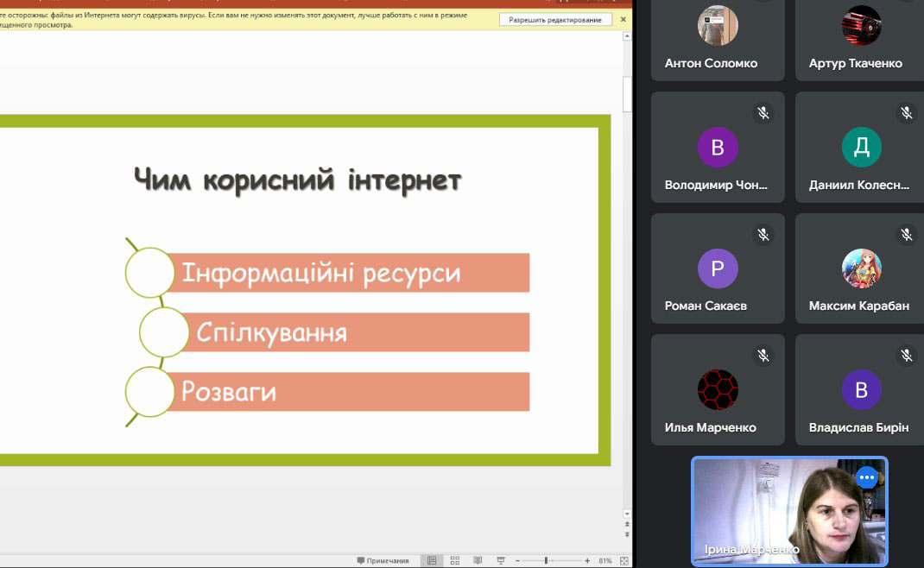Go to previous slide using double-up arrow
This screenshot has height=568, width=924.
point(627,524)
